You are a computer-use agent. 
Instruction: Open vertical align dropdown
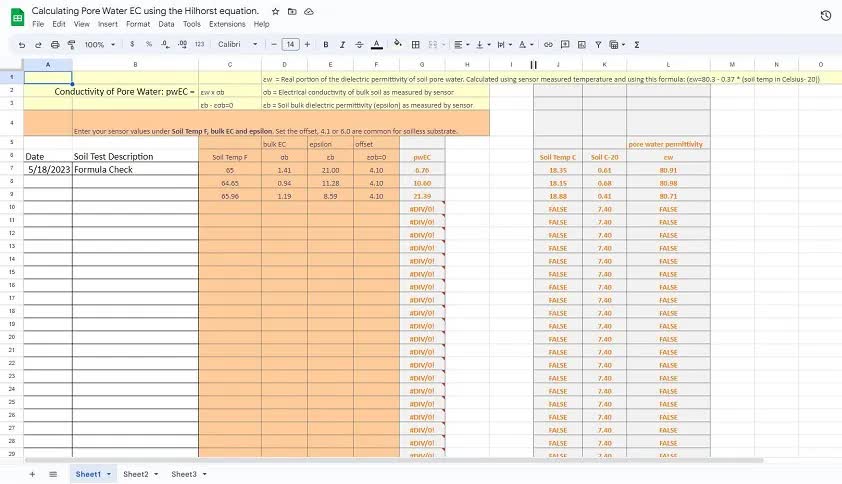483,45
